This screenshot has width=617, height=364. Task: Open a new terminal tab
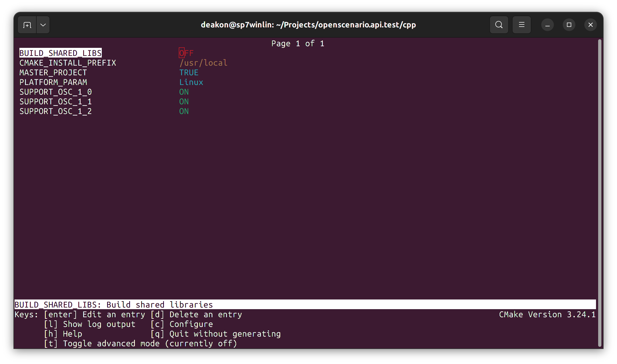(27, 25)
